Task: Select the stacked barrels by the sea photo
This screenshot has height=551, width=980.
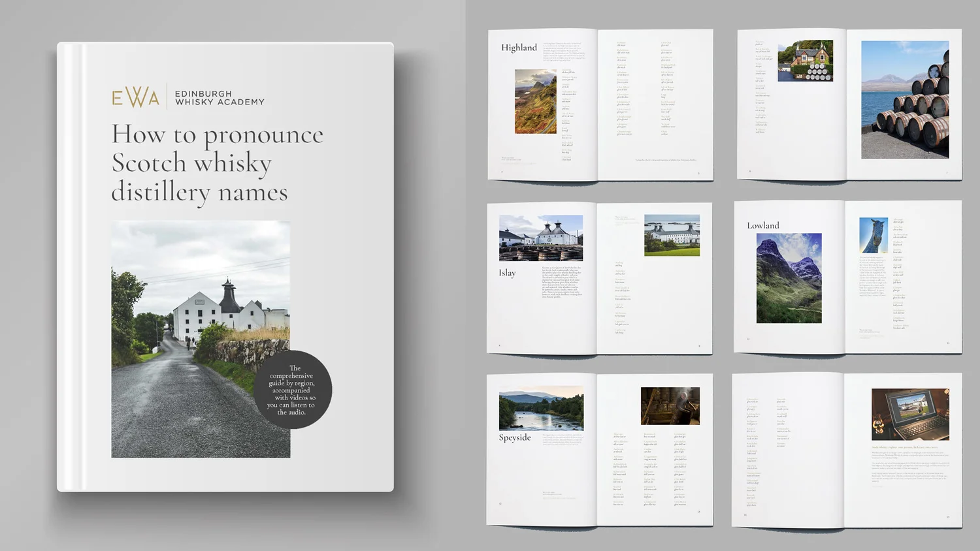Action: coord(905,99)
